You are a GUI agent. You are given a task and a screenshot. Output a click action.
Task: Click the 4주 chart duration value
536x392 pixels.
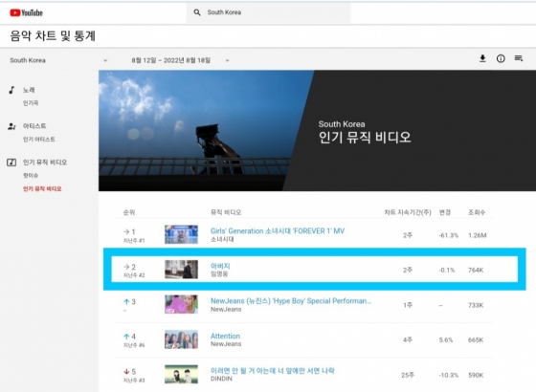coord(408,339)
